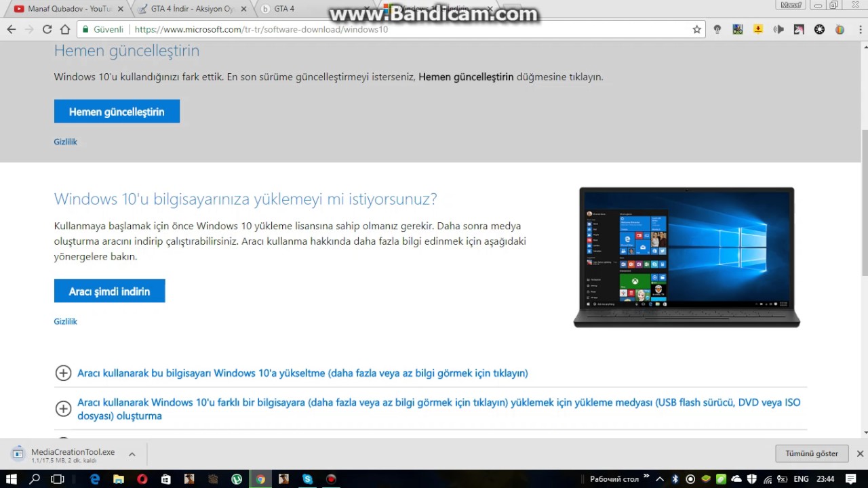Close the downloads bar
Image resolution: width=868 pixels, height=488 pixels.
pyautogui.click(x=860, y=453)
